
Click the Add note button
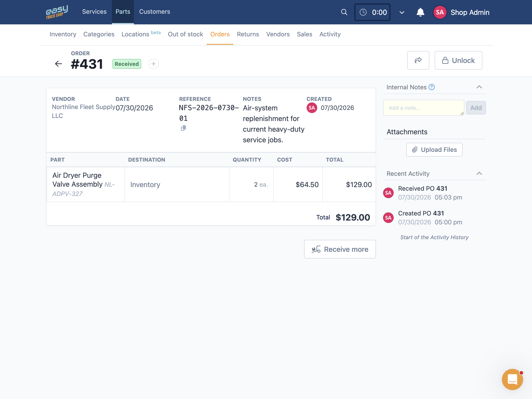476,108
